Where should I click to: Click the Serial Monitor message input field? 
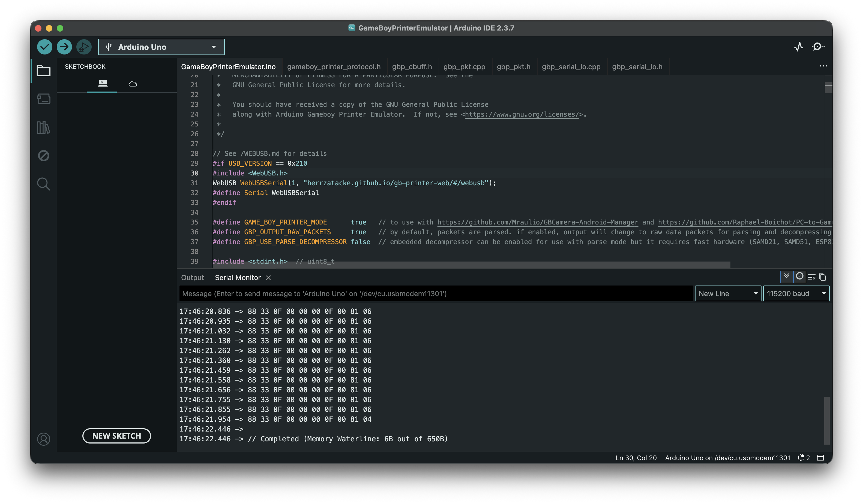click(436, 294)
